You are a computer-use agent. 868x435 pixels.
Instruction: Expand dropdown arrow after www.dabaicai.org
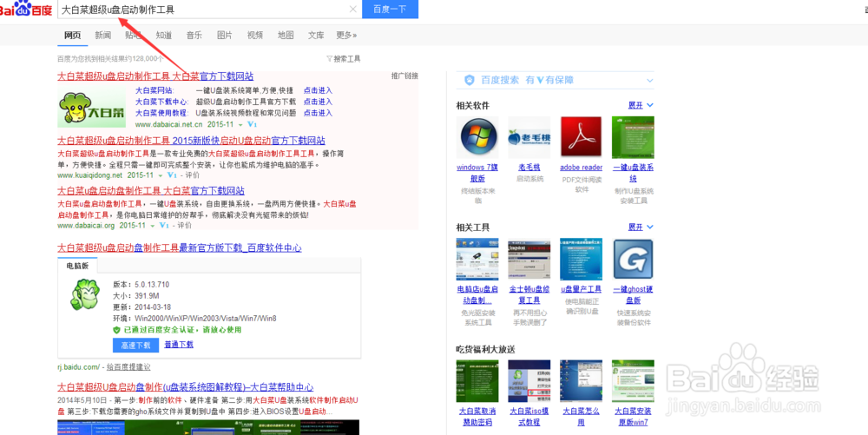pos(153,226)
